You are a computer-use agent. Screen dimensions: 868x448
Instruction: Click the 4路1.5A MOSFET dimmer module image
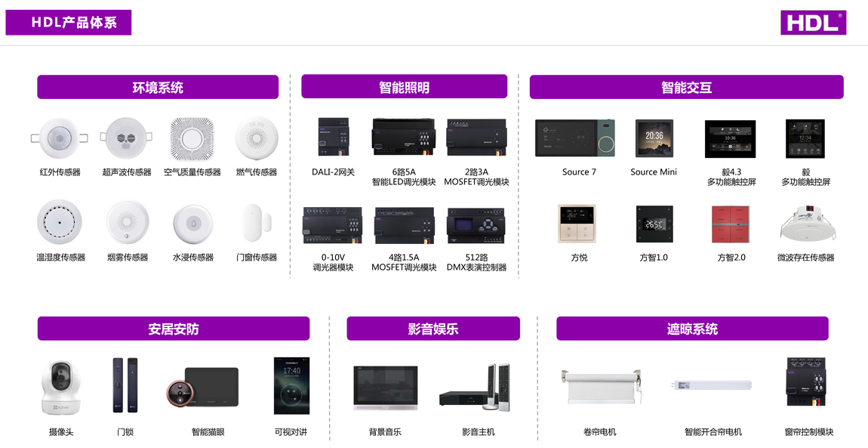tap(404, 225)
